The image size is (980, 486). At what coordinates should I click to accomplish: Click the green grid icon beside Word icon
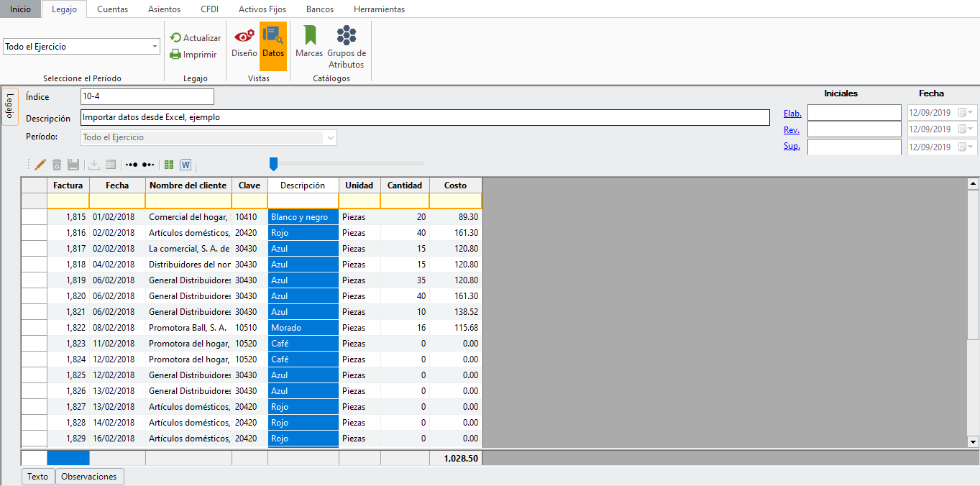point(169,165)
